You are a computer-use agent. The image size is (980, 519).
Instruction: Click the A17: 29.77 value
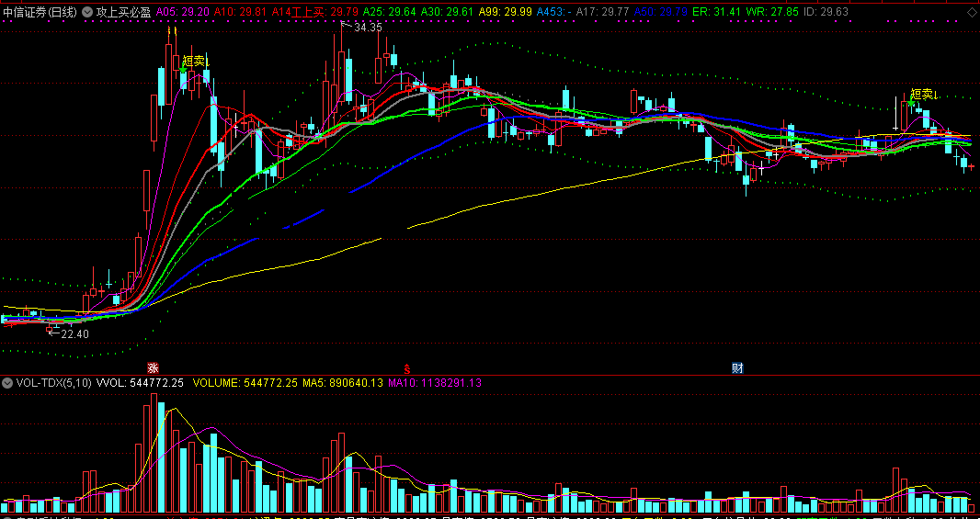602,11
